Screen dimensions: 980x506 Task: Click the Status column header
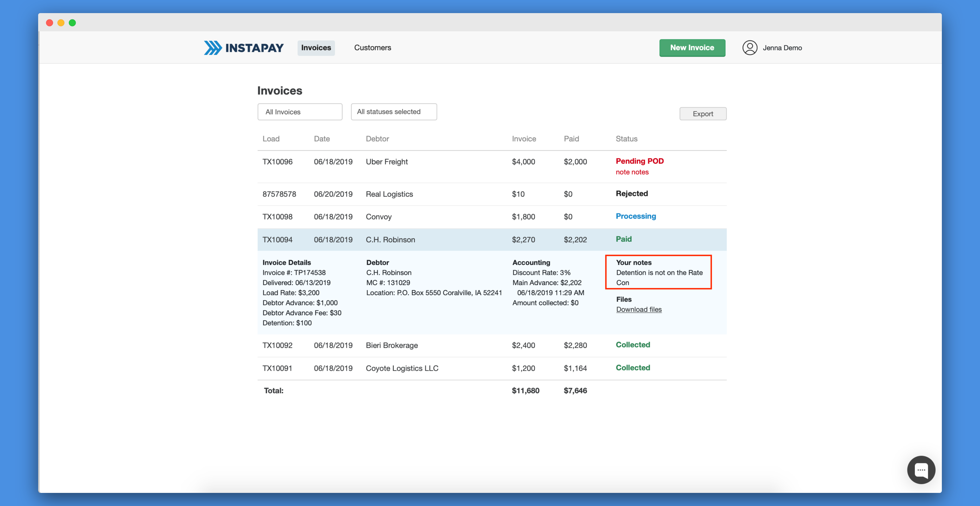(626, 139)
